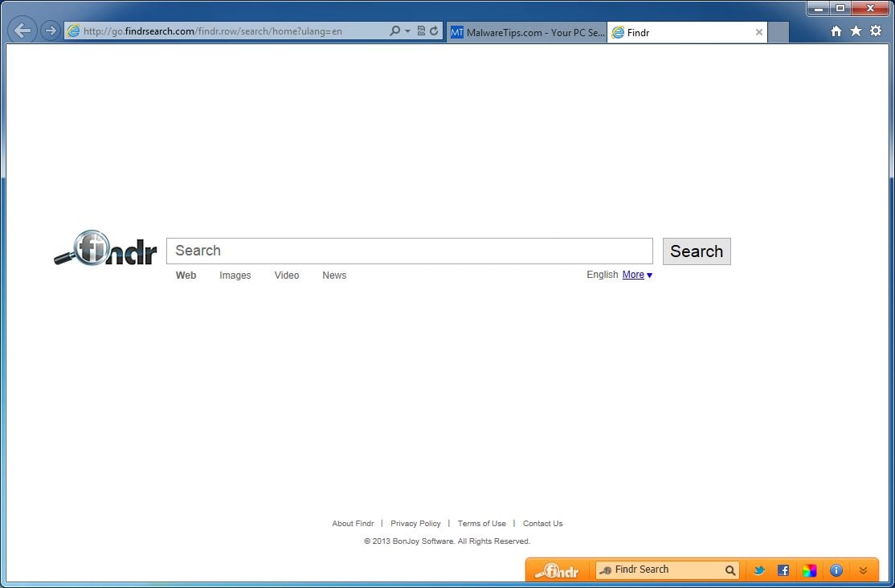This screenshot has height=588, width=895.
Task: Click the address bar search magnifier icon
Action: (394, 31)
